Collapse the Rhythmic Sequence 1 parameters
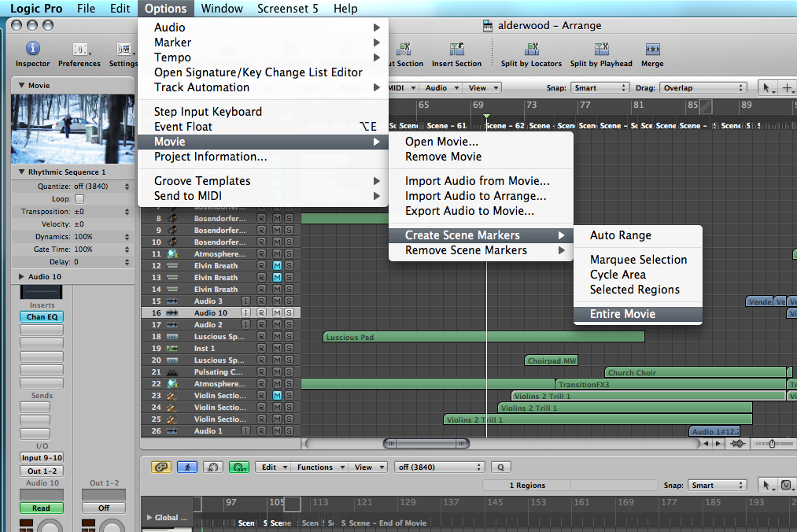The width and height of the screenshot is (797, 532). click(21, 172)
